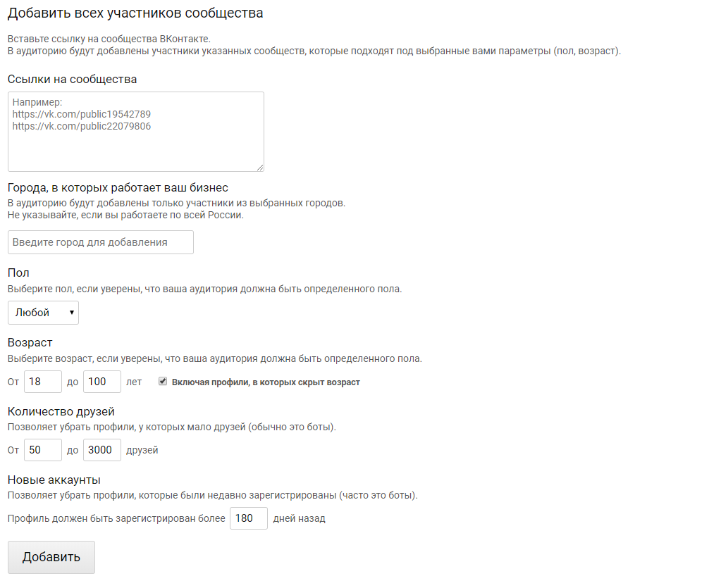Viewport: 721px width, 588px height.
Task: Click the 'Количество друзей' section heading
Action: click(x=61, y=411)
